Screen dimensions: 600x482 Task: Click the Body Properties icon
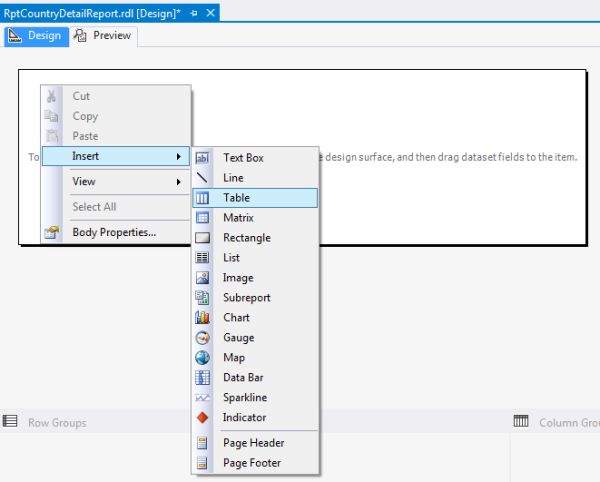point(52,232)
